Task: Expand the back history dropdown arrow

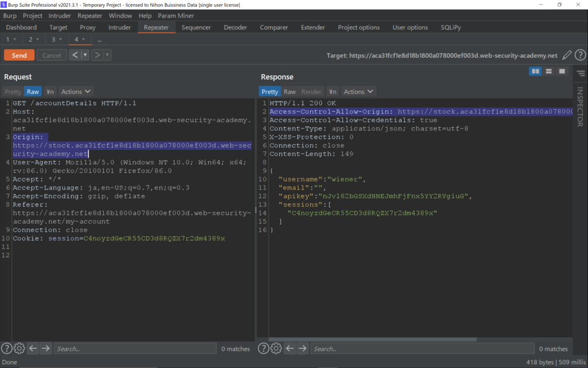Action: (85, 55)
